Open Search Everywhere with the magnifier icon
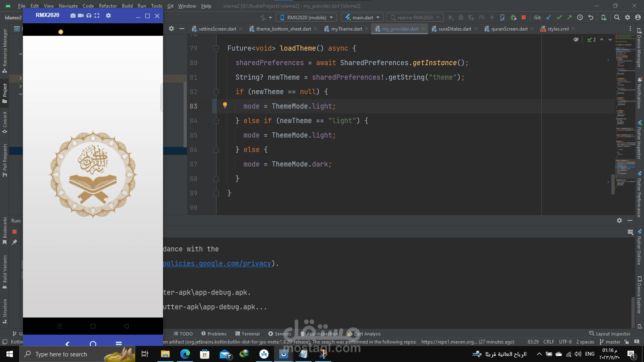This screenshot has height=362, width=644. click(x=617, y=17)
